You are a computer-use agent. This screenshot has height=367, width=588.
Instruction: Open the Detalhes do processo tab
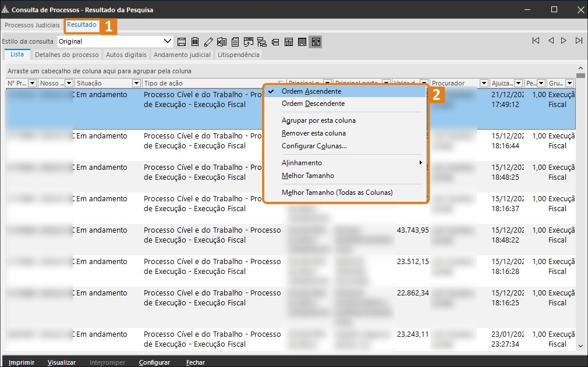[x=67, y=55]
